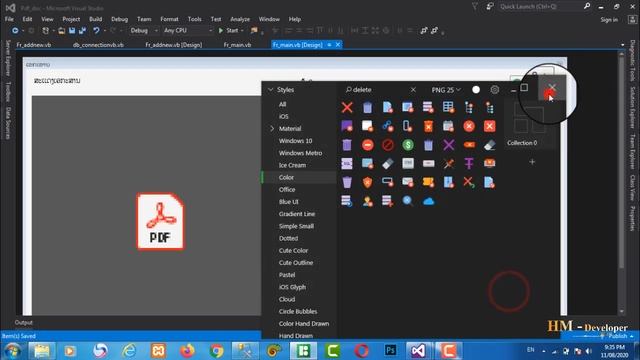Select the blue cloud icon
The image size is (640, 360).
tap(428, 201)
